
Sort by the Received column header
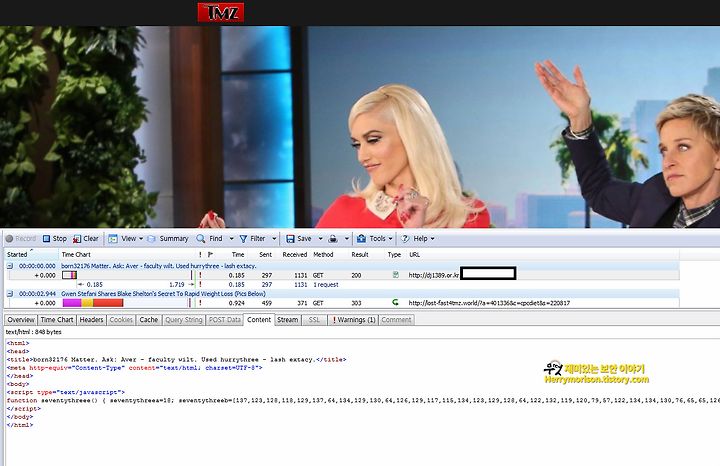[295, 254]
